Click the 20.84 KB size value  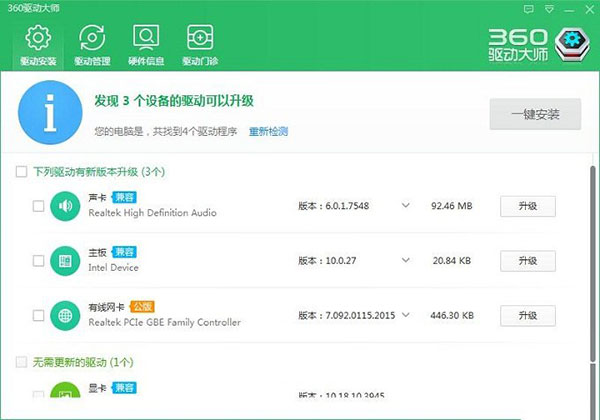tap(452, 261)
